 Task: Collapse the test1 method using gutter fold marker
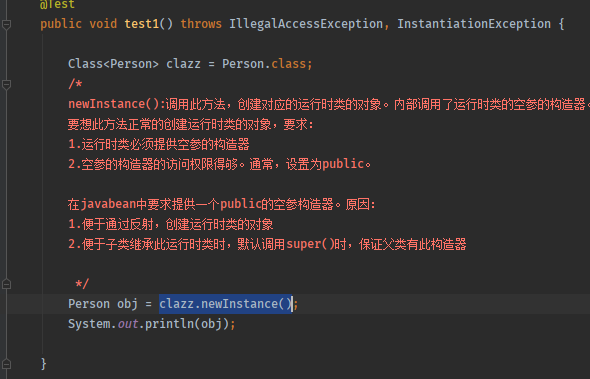coord(6,24)
